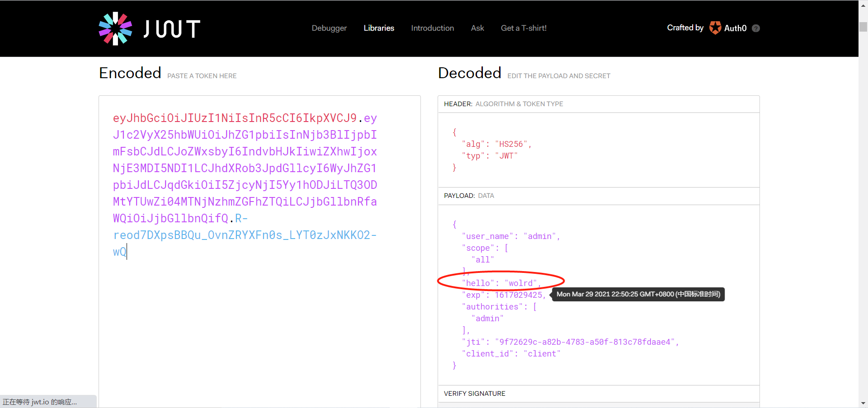
Task: Click the red header segment of token
Action: point(234,118)
